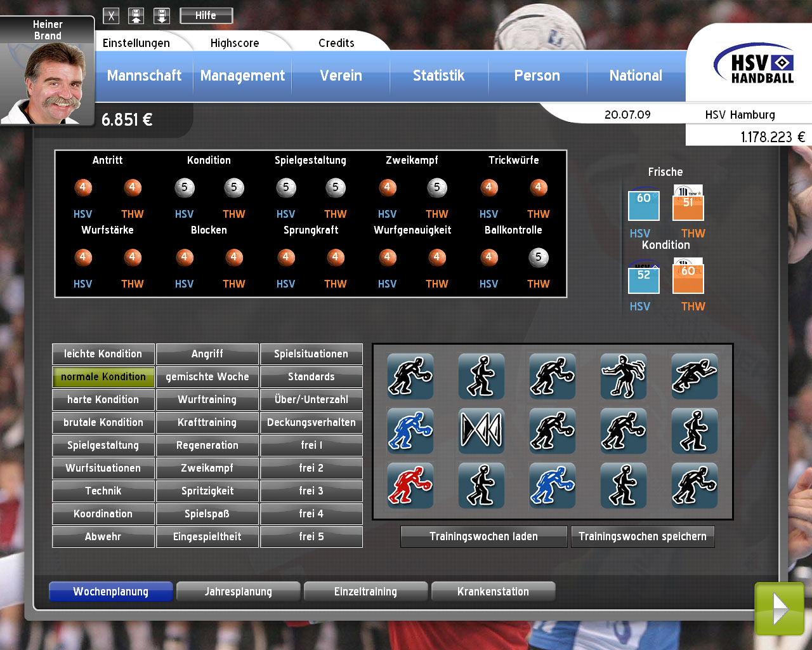Select the defending player with outstretched arms icon
This screenshot has height=650, width=812.
[624, 376]
